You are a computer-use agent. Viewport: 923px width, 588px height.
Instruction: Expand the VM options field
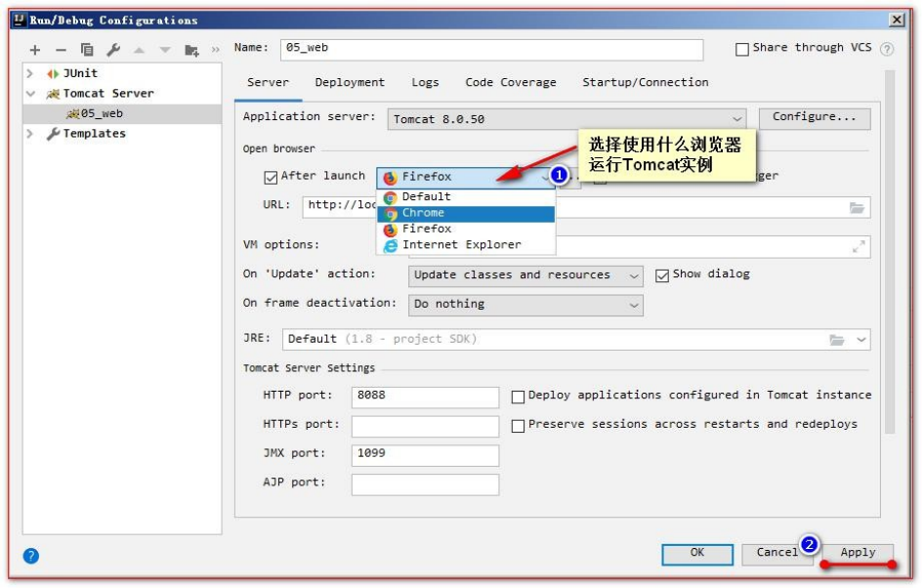(x=859, y=246)
